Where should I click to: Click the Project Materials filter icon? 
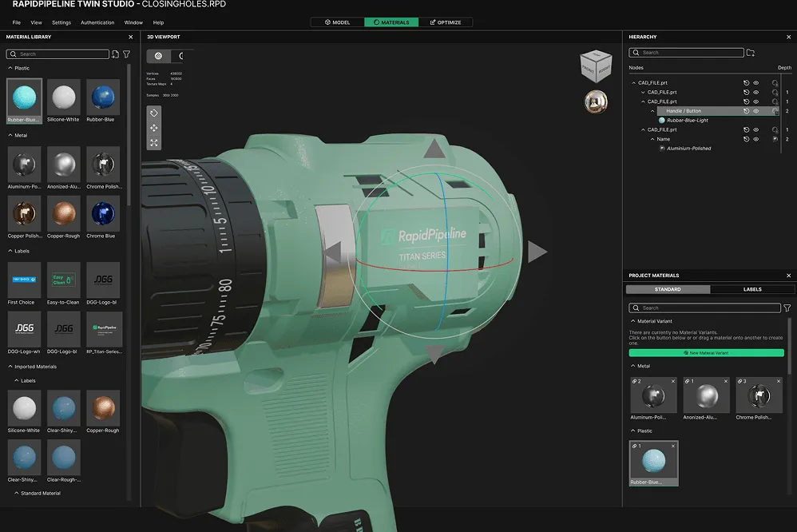[787, 308]
